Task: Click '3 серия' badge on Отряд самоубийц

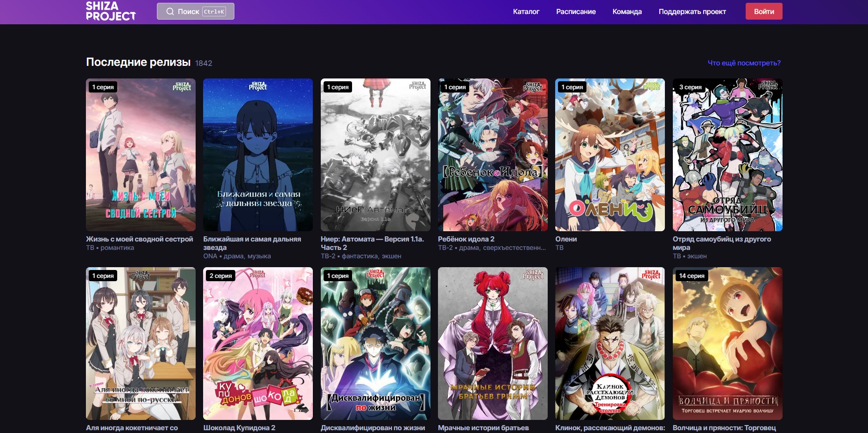Action: point(690,87)
